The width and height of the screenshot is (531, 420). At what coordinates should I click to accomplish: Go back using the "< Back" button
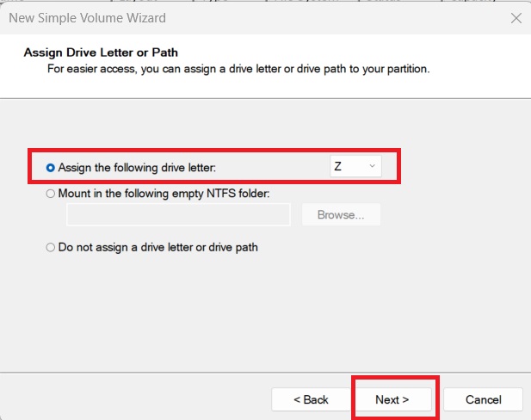click(x=311, y=399)
